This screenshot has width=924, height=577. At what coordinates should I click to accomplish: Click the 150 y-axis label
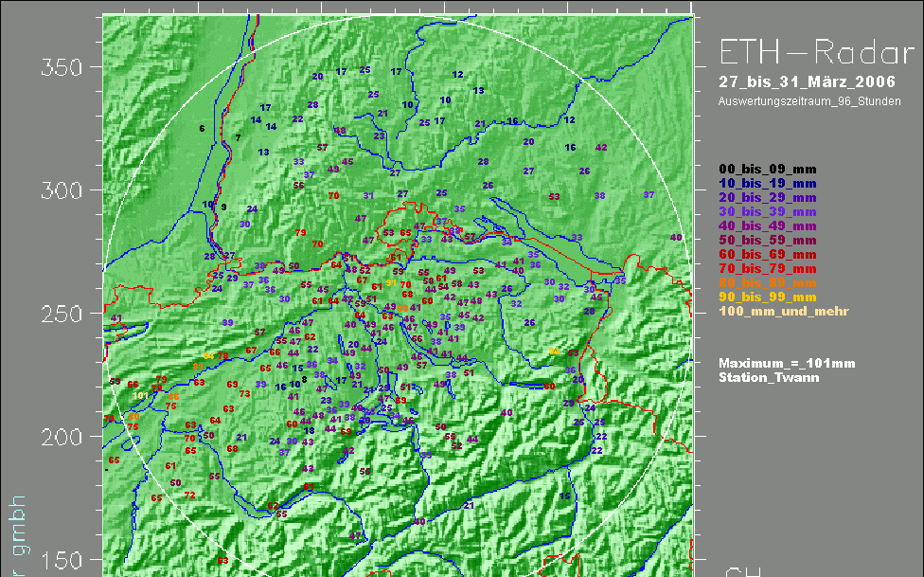61,560
